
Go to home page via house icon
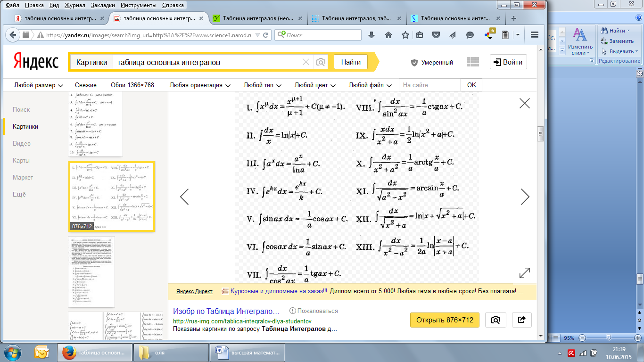pos(388,35)
